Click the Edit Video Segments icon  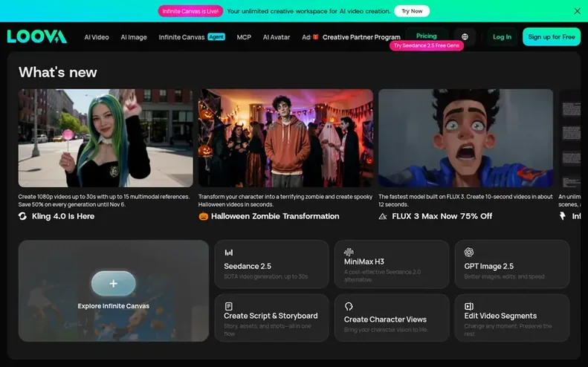point(469,306)
